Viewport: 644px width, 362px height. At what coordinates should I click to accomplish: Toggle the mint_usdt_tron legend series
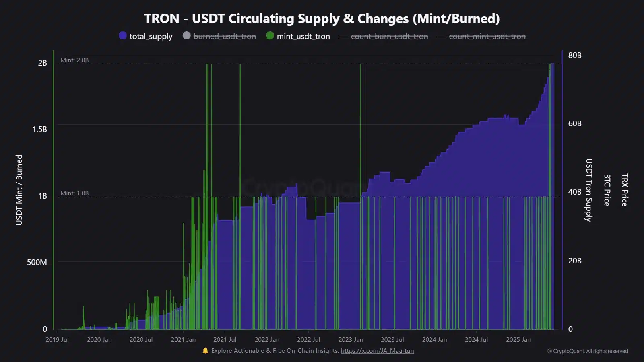click(x=298, y=36)
